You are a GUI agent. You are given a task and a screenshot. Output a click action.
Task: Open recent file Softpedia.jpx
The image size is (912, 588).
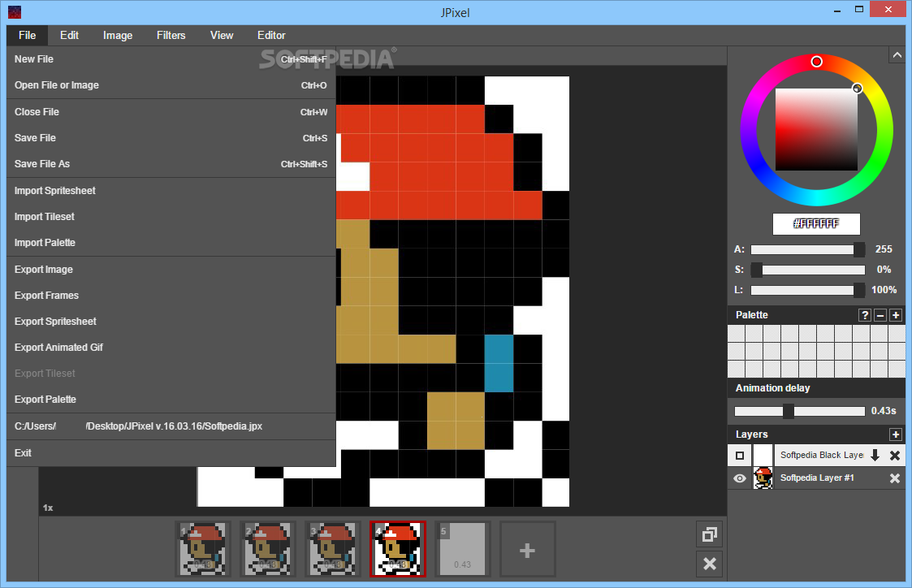click(x=171, y=426)
